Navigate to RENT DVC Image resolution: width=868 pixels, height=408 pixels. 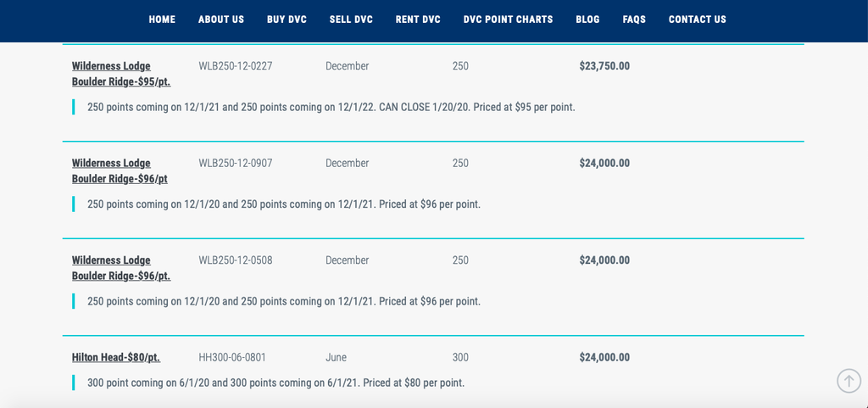[418, 20]
